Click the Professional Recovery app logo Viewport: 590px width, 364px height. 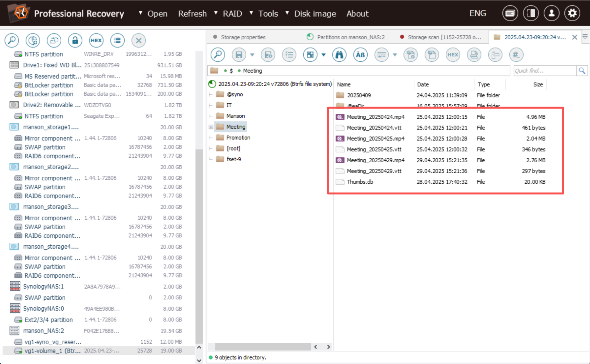tap(19, 12)
